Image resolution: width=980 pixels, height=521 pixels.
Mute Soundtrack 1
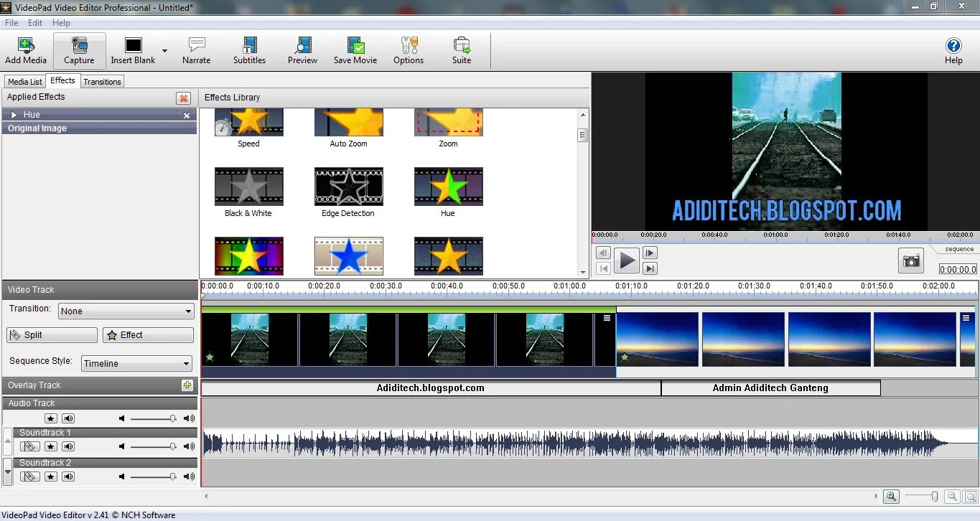[x=68, y=446]
